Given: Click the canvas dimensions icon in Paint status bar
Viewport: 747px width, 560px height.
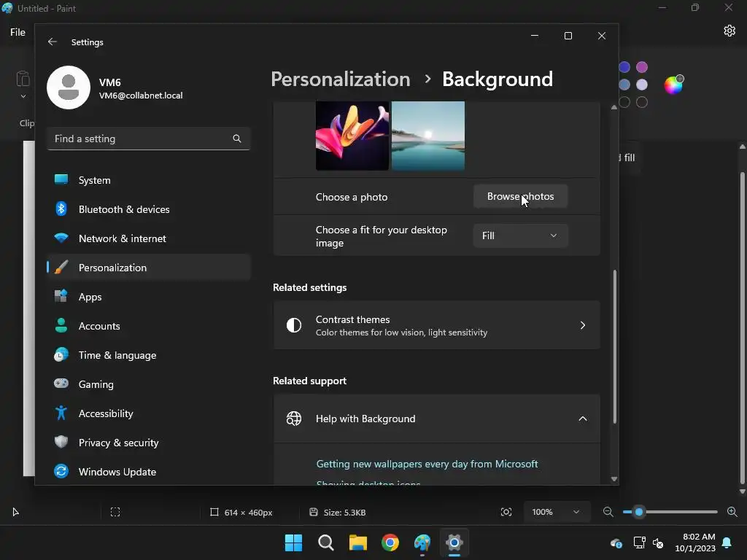Looking at the screenshot, I should [x=214, y=512].
